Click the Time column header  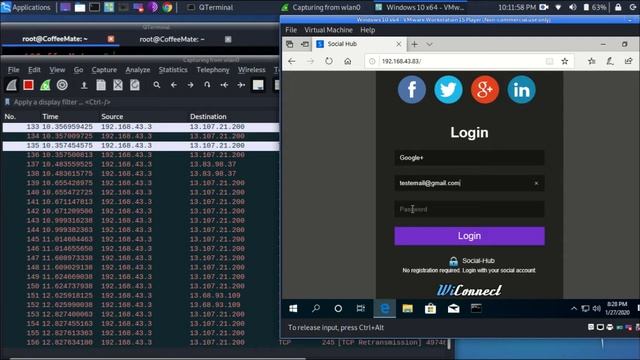point(50,116)
